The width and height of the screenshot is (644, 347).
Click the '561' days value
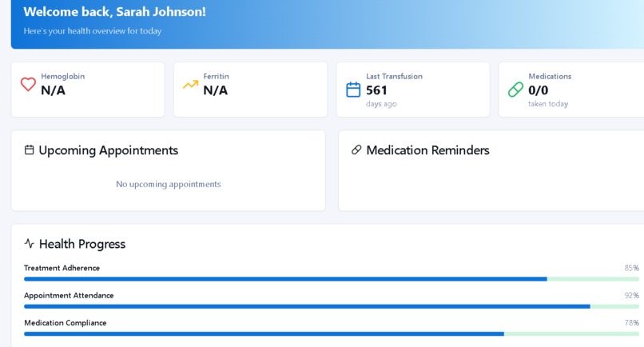[376, 90]
